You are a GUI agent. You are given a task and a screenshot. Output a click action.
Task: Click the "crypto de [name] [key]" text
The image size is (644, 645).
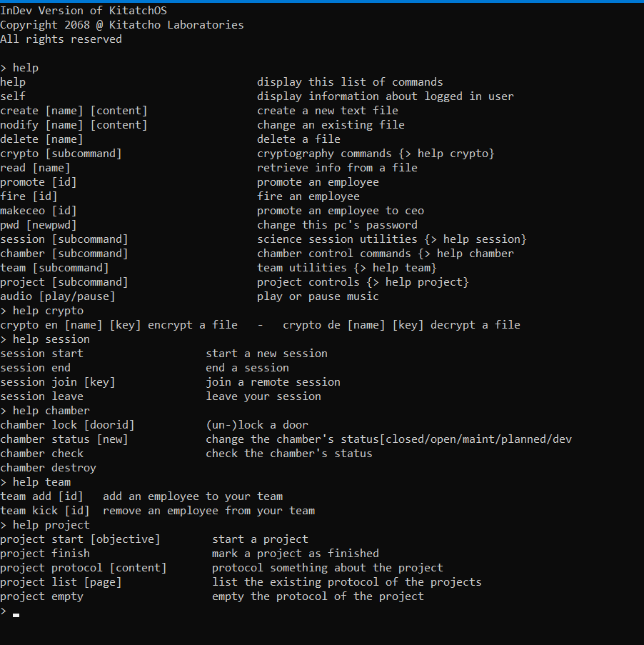353,325
